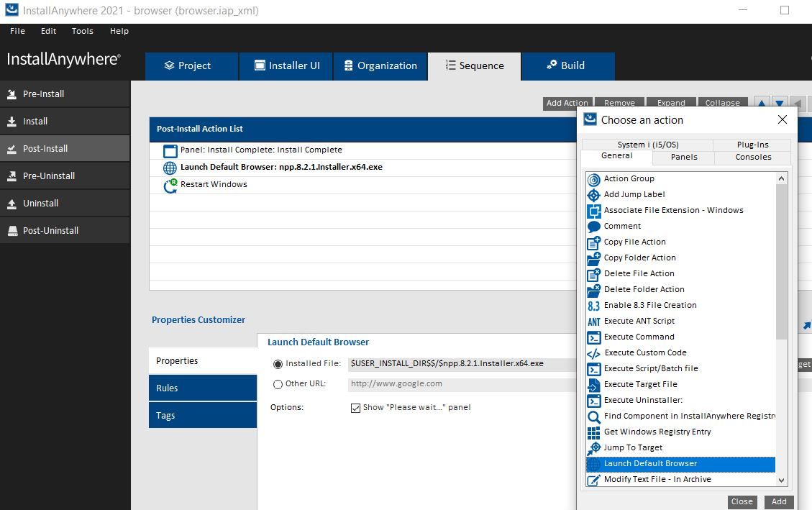Open the System i (i5/OS) tab
Viewport: 812px width, 510px height.
coord(647,145)
